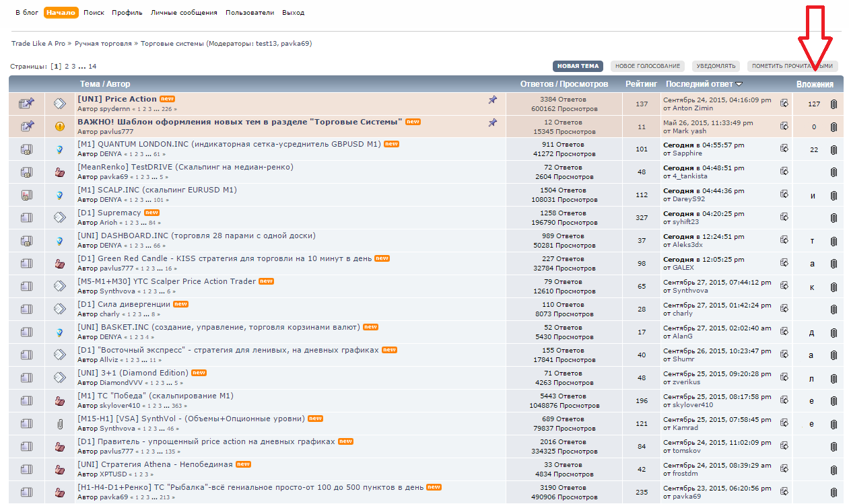The width and height of the screenshot is (849, 504).
Task: Open Ручная торговля breadcrumb link
Action: [x=103, y=43]
